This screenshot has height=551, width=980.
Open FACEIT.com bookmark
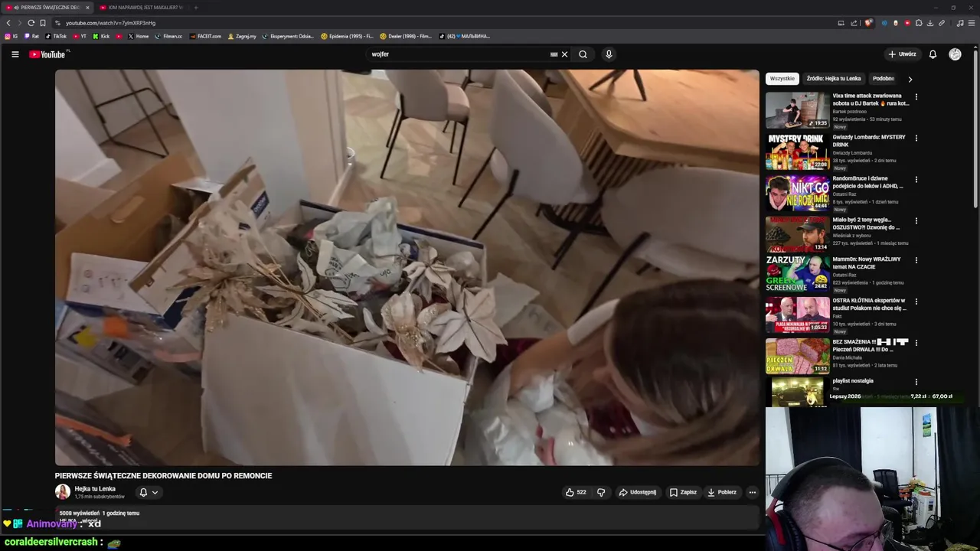[x=205, y=36]
